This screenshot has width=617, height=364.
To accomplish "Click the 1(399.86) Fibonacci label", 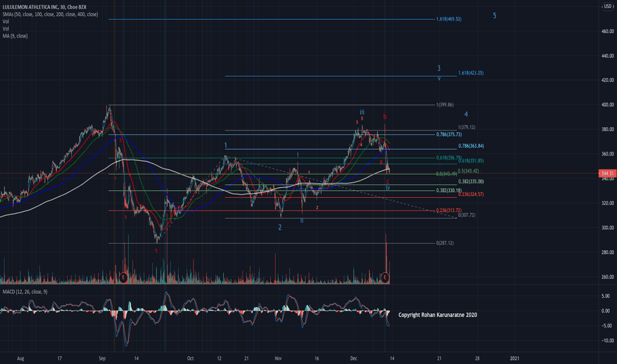I will (x=445, y=105).
